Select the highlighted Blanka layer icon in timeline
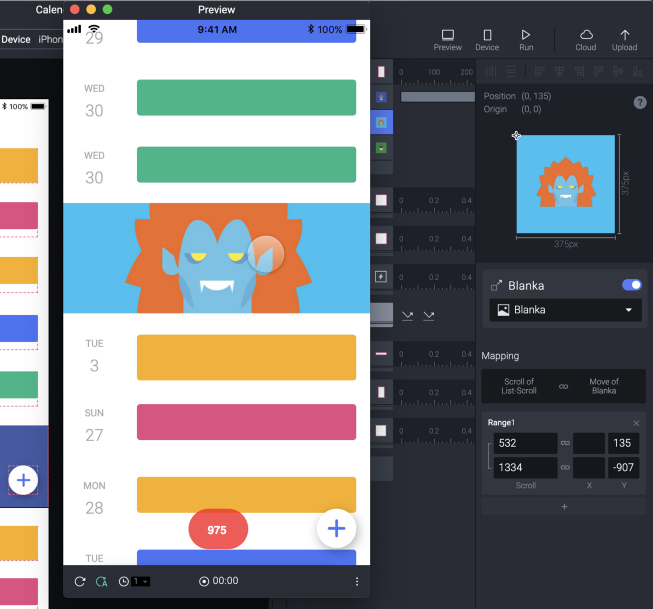653x609 pixels. pyautogui.click(x=381, y=122)
